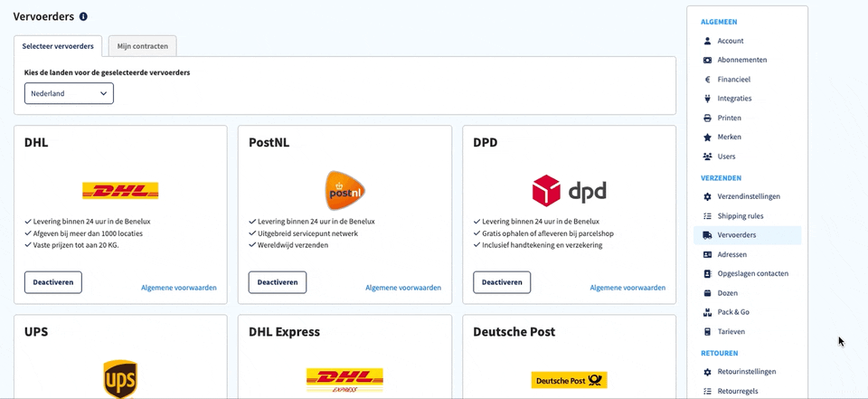Click the plug icon beside Integraties
The width and height of the screenshot is (868, 399).
(707, 99)
